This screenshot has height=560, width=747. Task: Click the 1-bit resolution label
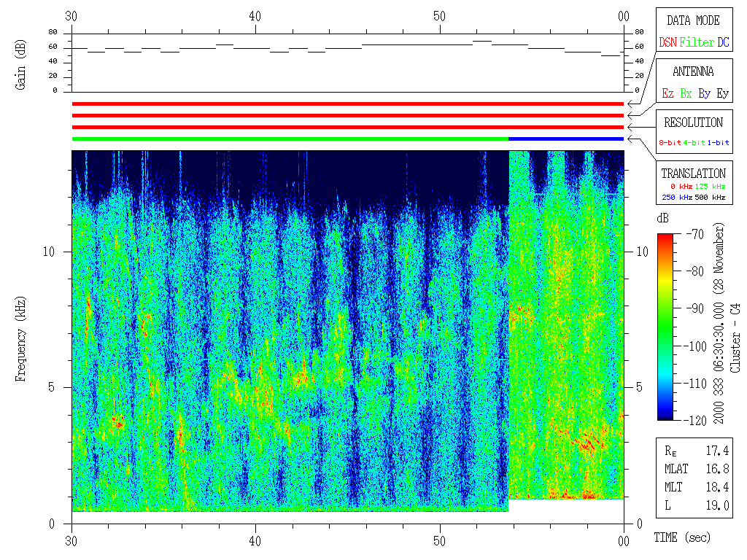[719, 143]
